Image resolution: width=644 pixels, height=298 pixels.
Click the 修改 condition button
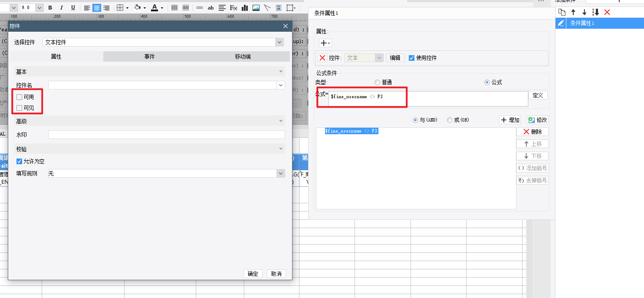pyautogui.click(x=538, y=120)
